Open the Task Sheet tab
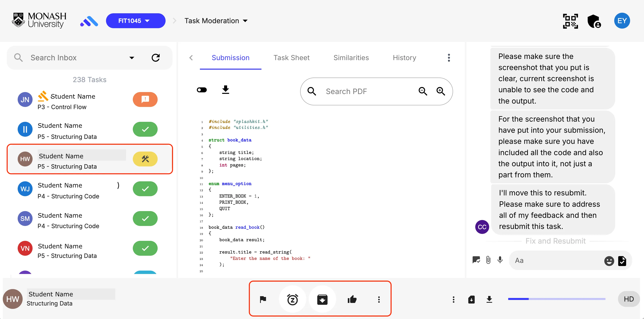Image resolution: width=644 pixels, height=319 pixels. (291, 58)
